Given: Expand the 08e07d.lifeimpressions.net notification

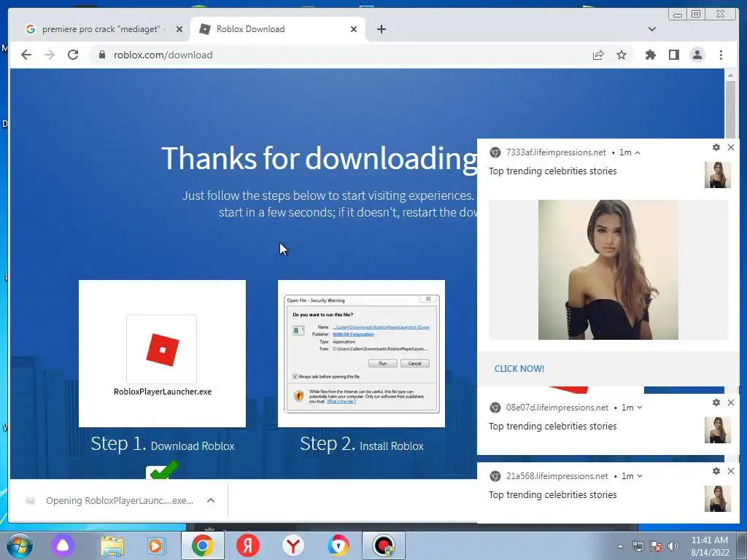Looking at the screenshot, I should 640,408.
